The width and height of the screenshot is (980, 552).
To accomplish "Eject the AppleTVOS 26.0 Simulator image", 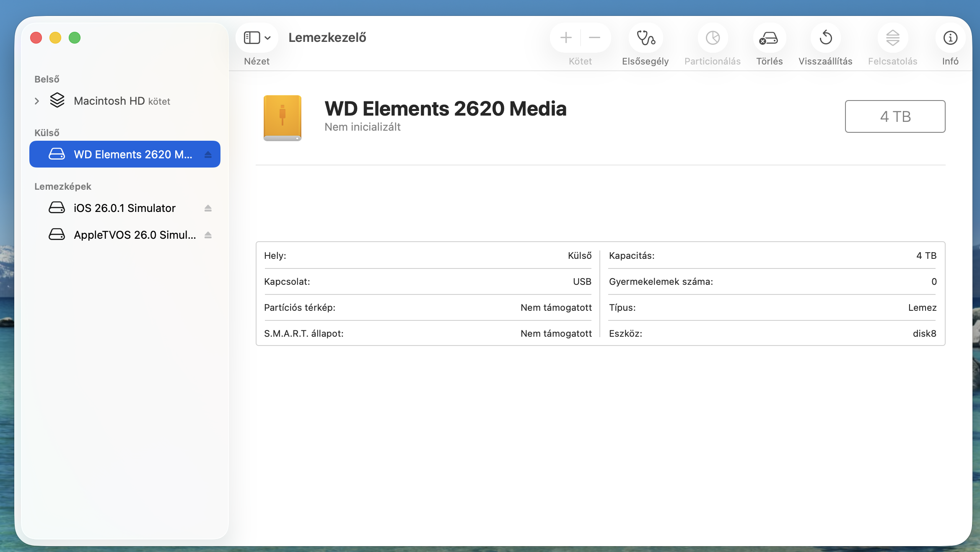I will click(x=208, y=235).
